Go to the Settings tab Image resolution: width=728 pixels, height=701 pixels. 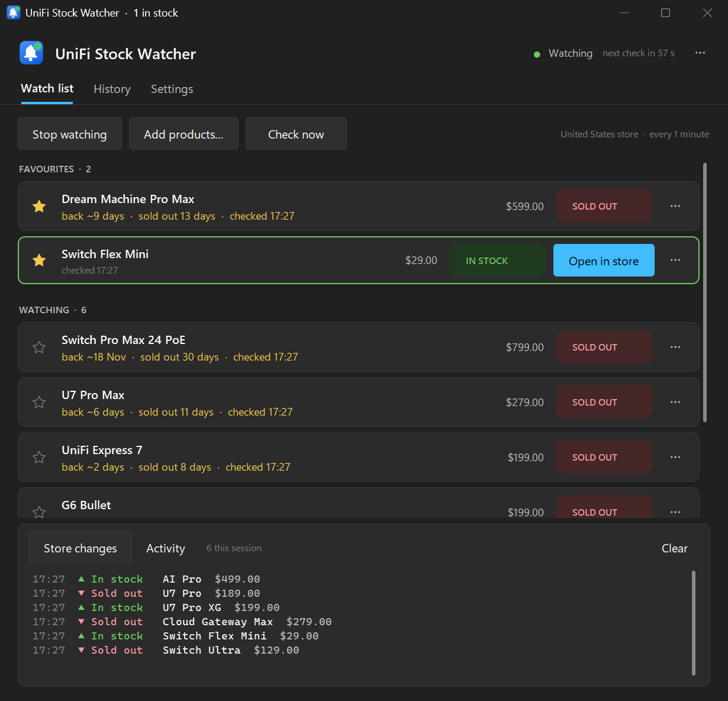click(x=172, y=89)
